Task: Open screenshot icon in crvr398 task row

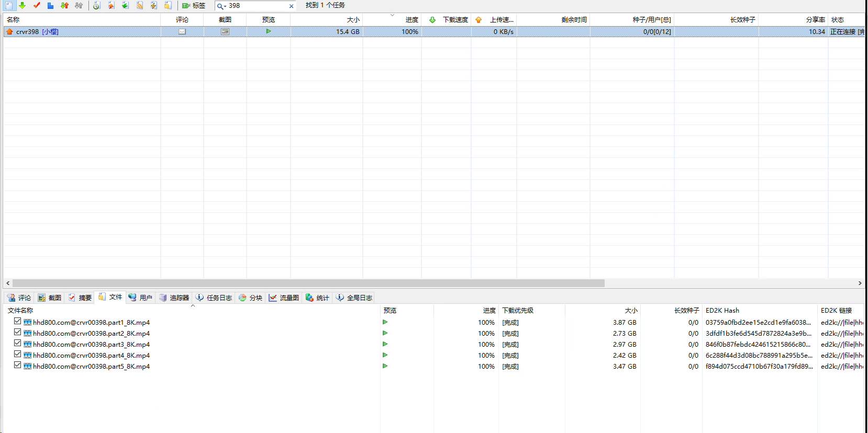Action: pos(225,32)
